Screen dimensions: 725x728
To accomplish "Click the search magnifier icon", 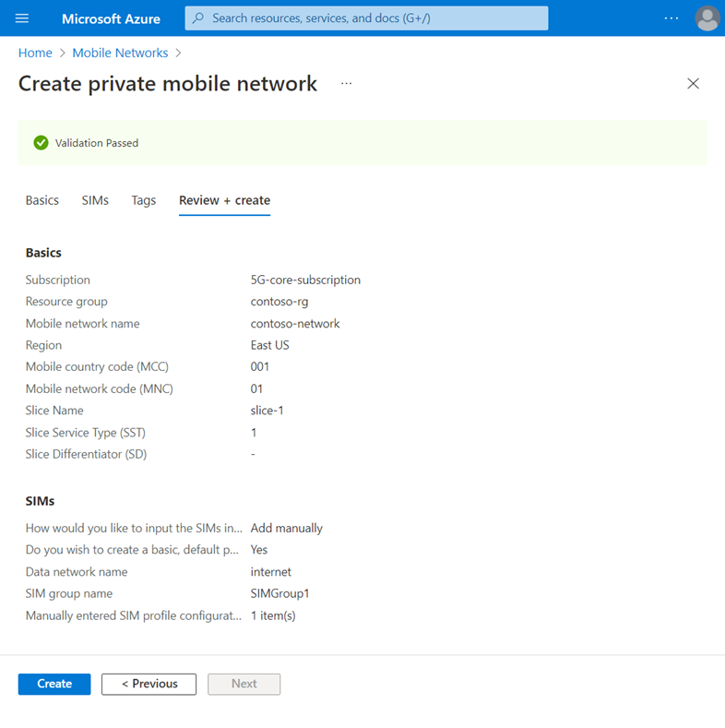I will 198,18.
